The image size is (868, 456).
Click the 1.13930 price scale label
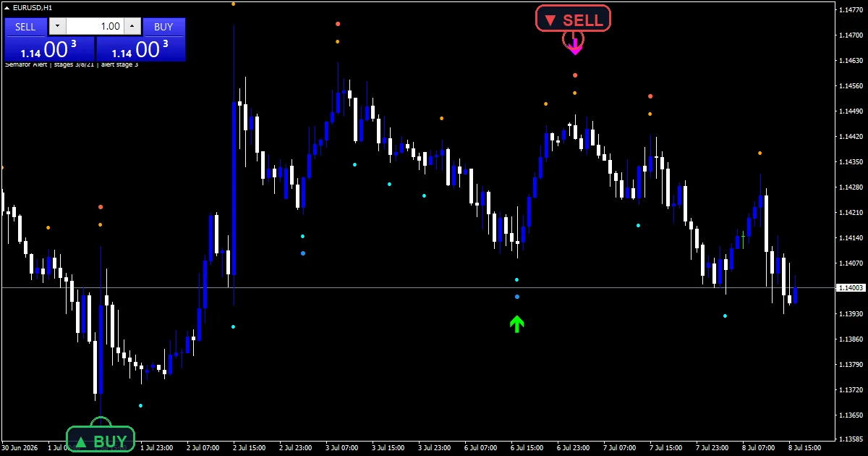pyautogui.click(x=851, y=314)
